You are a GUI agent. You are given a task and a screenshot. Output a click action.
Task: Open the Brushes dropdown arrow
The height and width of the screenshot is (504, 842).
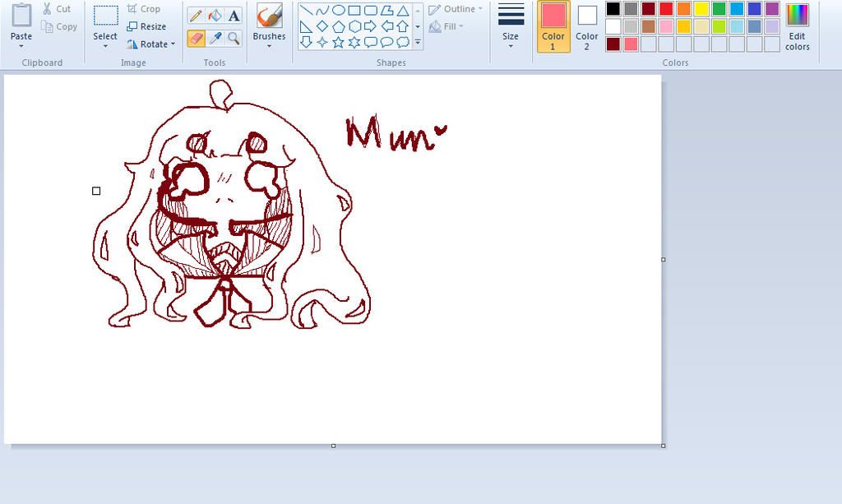[269, 46]
